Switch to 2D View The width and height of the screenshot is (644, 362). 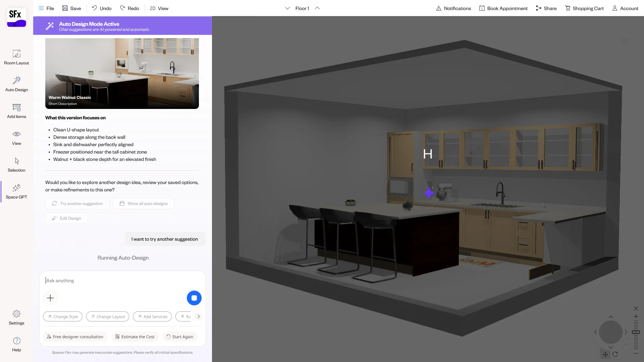pos(159,8)
